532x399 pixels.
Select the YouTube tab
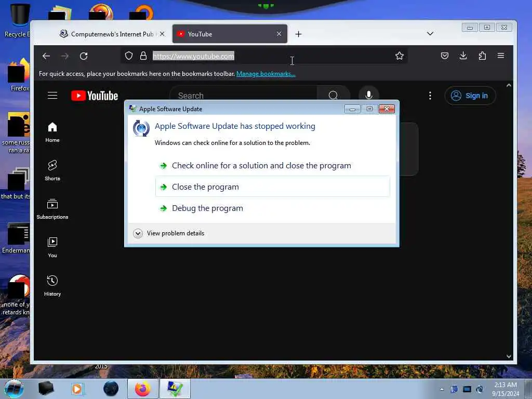(x=230, y=34)
